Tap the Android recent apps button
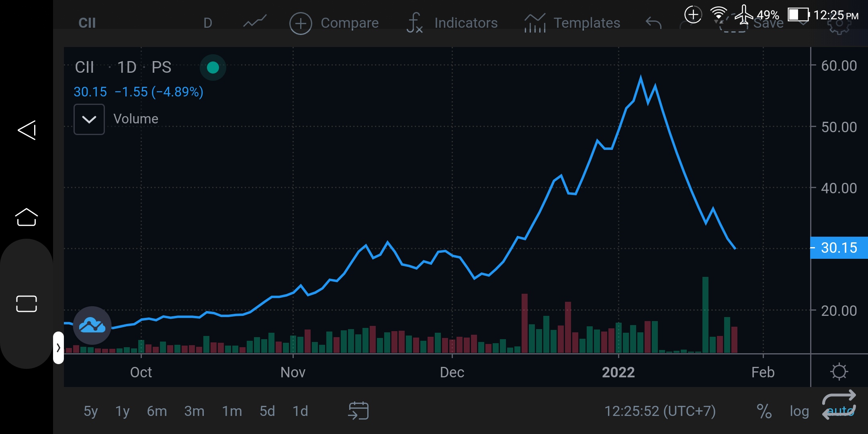The width and height of the screenshot is (868, 434). click(27, 304)
